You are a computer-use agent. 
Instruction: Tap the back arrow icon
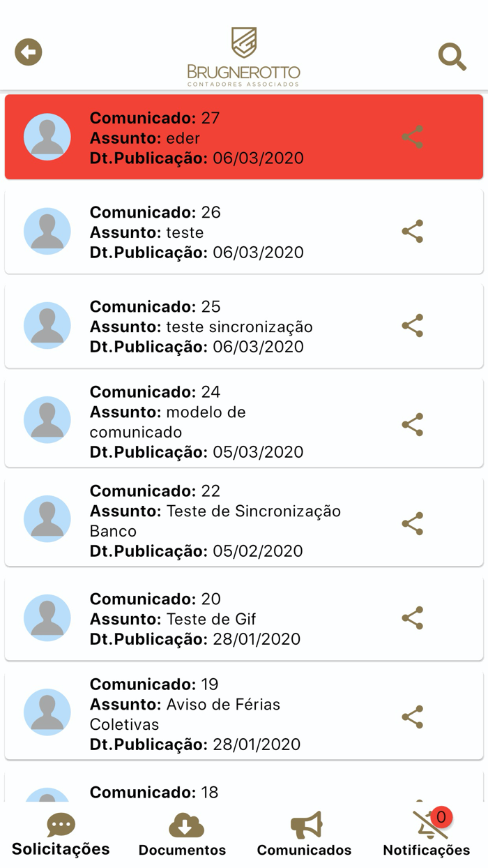pos(29,52)
